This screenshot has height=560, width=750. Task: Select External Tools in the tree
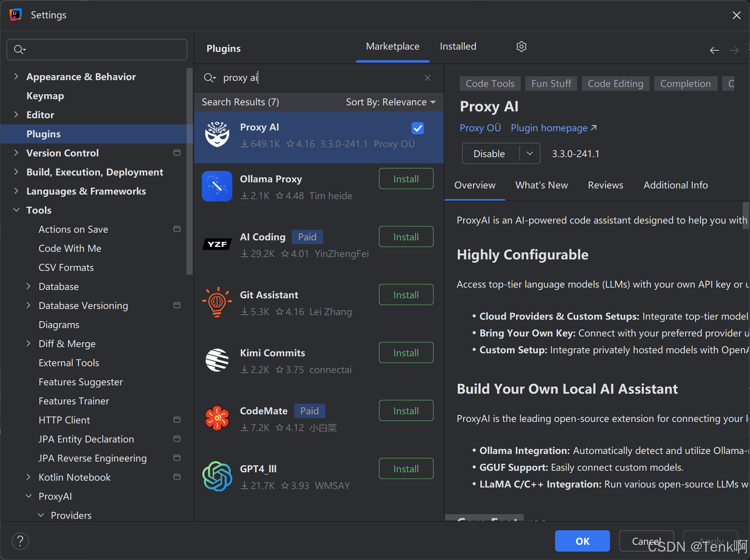(x=69, y=363)
